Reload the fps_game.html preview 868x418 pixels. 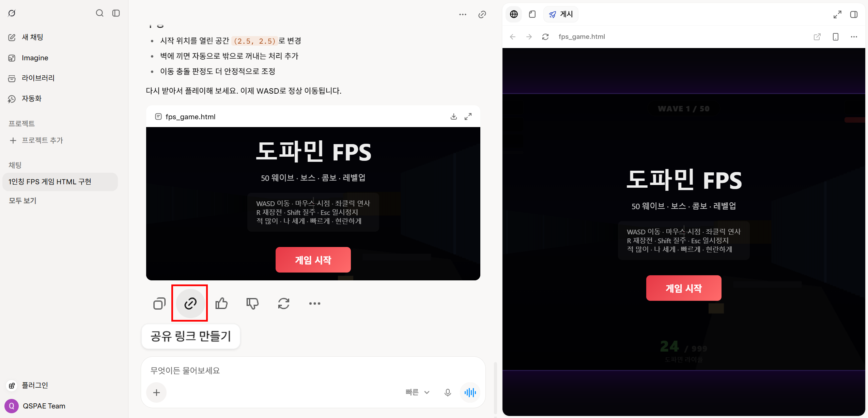pyautogui.click(x=545, y=37)
